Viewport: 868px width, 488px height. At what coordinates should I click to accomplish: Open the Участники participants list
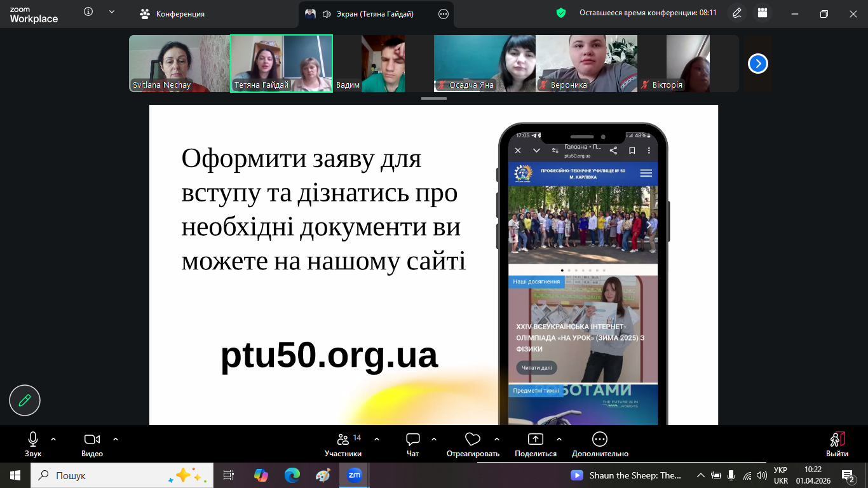[343, 444]
